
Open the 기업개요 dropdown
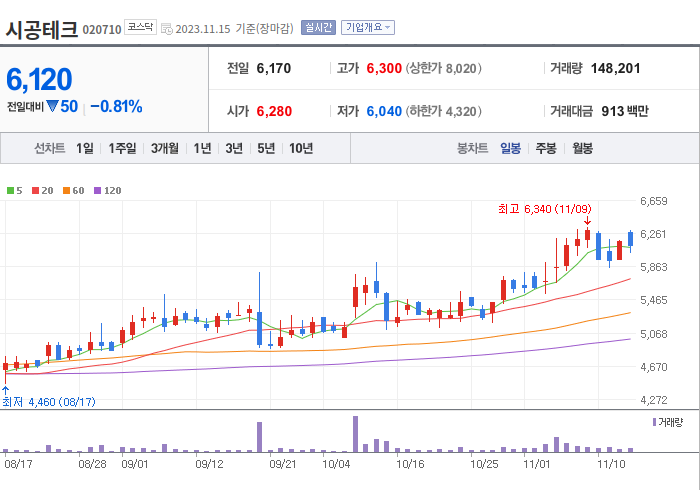click(x=368, y=28)
